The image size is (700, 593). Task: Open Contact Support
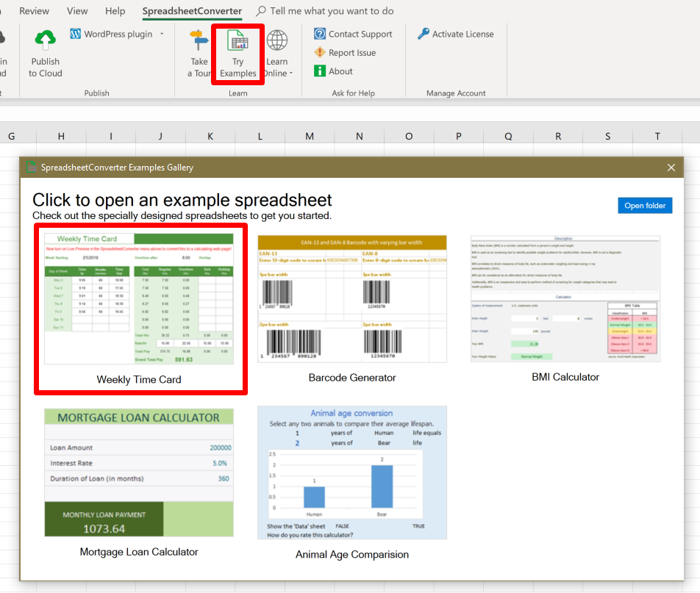coord(353,34)
